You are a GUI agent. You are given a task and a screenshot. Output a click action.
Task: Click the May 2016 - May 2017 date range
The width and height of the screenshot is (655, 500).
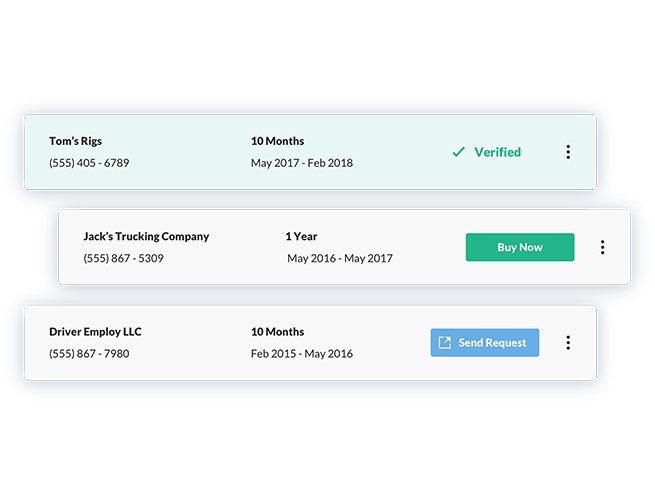pyautogui.click(x=340, y=259)
